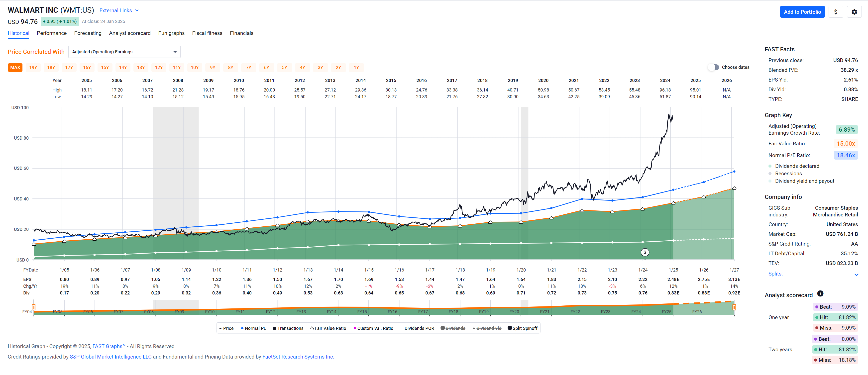868x375 pixels.
Task: Select the 10Y time range
Action: (x=195, y=67)
